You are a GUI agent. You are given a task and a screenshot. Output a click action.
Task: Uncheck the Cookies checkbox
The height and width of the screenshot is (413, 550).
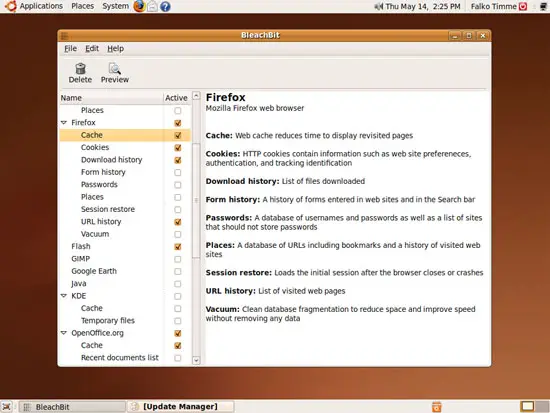[178, 147]
